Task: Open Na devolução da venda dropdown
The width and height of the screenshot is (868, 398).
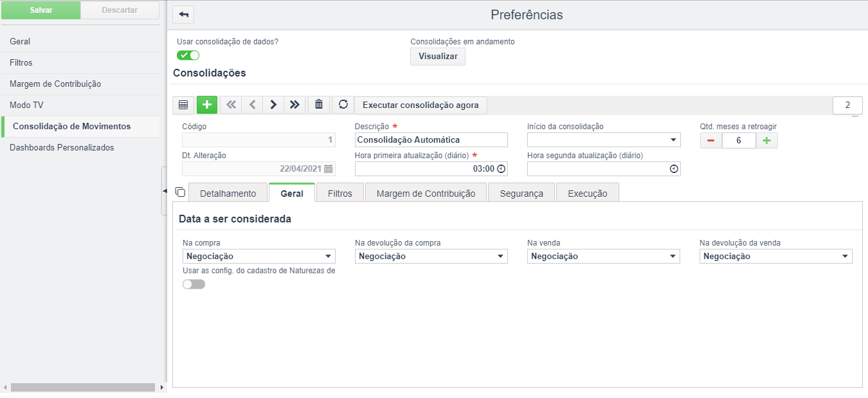Action: click(x=776, y=257)
